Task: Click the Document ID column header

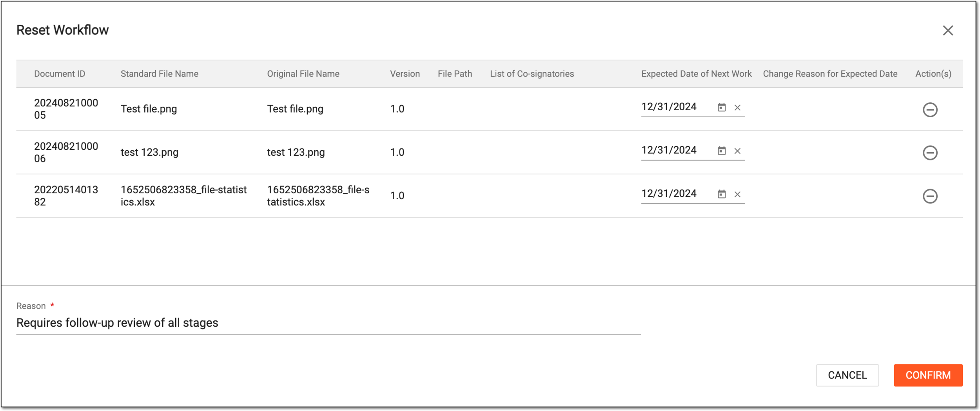Action: click(x=60, y=74)
